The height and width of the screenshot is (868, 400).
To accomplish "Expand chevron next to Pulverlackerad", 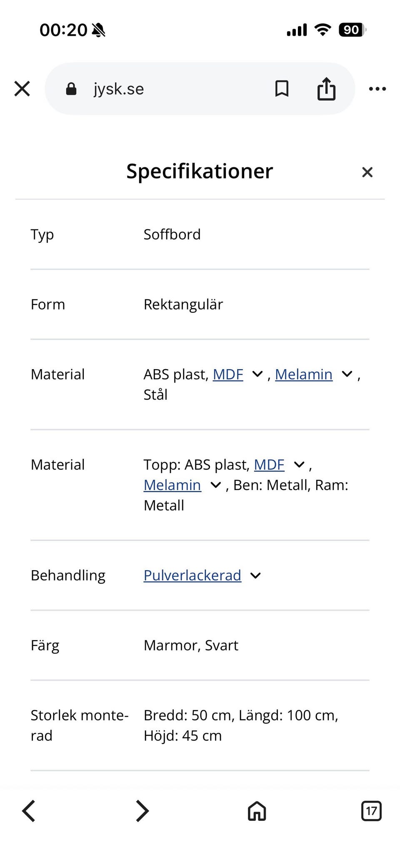I will point(255,576).
